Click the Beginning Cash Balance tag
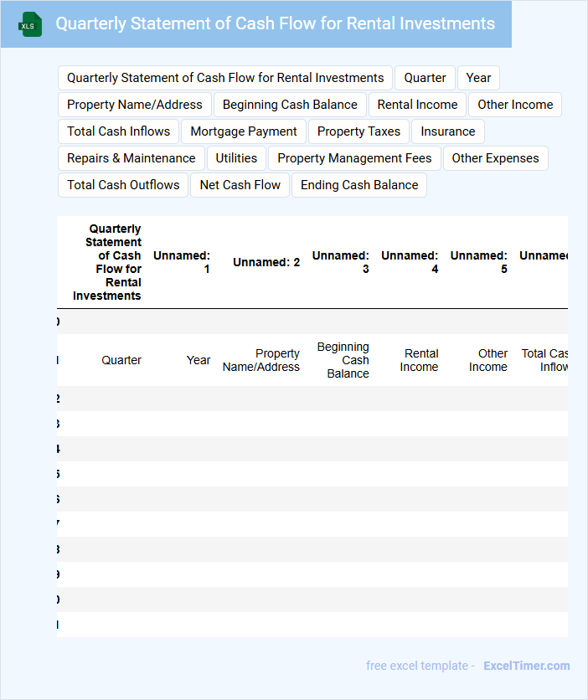 (290, 105)
